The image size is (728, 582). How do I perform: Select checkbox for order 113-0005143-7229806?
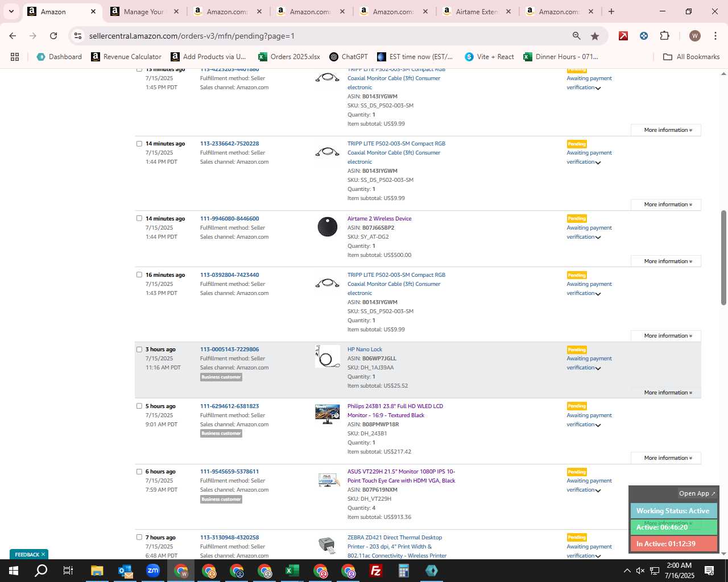139,350
